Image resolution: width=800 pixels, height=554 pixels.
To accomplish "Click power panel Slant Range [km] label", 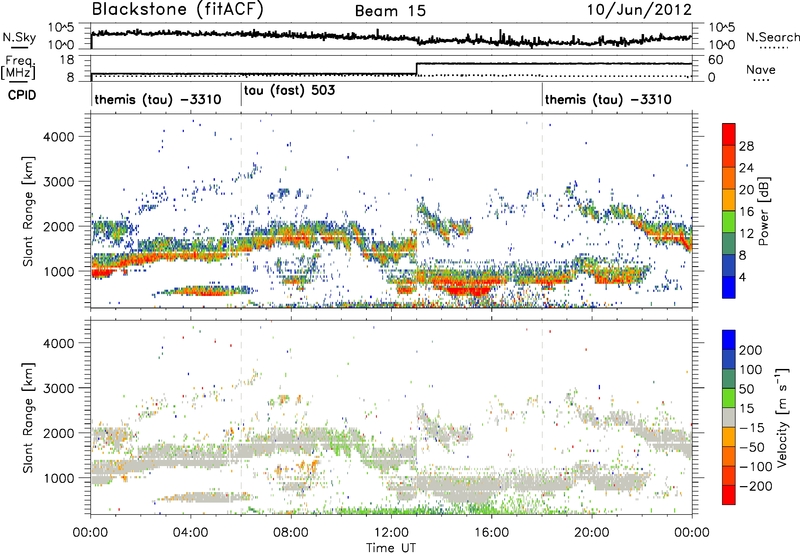I will 28,212.
